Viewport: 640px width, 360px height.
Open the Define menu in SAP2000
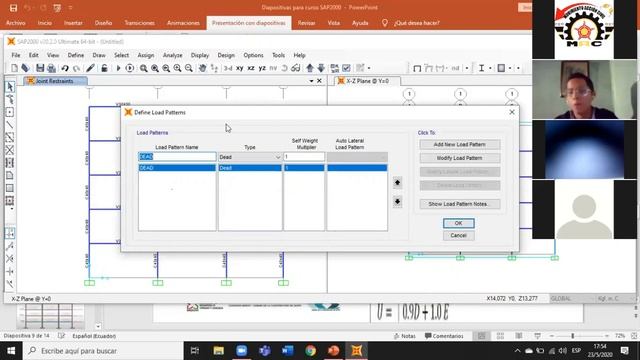76,55
